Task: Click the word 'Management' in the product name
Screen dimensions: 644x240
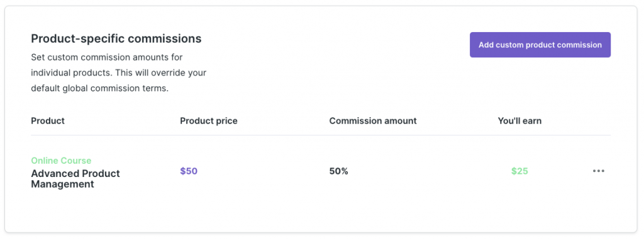Action: click(x=62, y=185)
